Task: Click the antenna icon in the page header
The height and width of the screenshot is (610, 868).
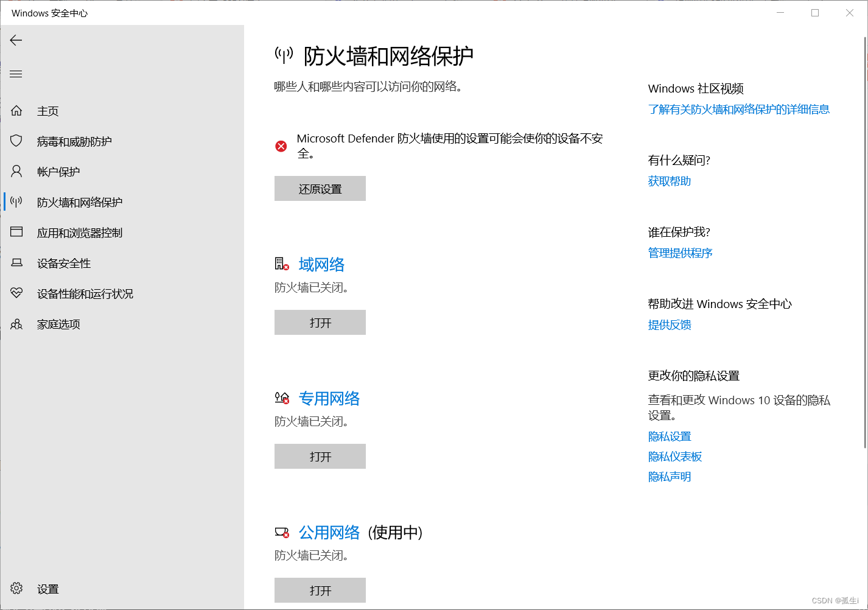Action: point(284,55)
